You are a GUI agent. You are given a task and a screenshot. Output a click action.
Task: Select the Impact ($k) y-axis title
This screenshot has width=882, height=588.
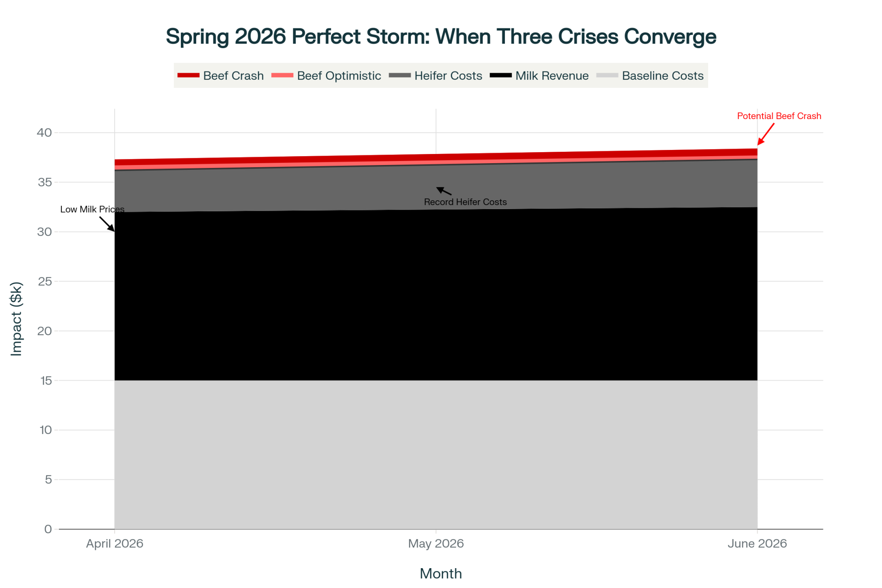pyautogui.click(x=16, y=318)
